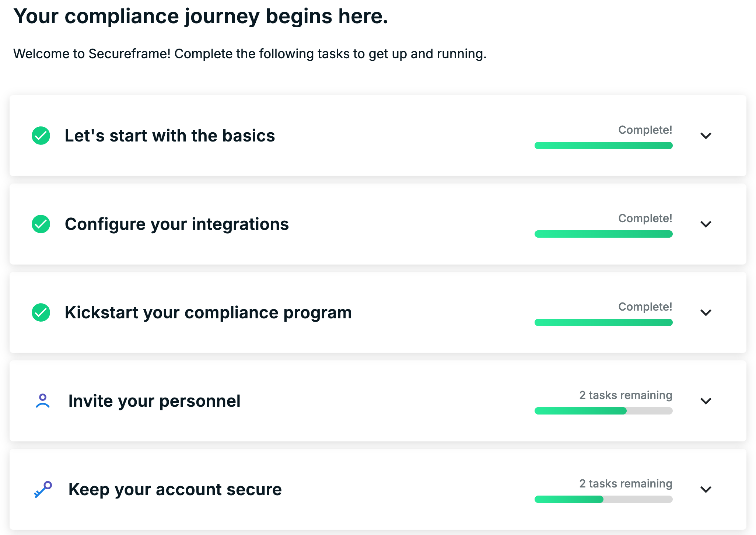This screenshot has height=535, width=756.
Task: Expand the Keep your account secure chevron
Action: coord(706,489)
